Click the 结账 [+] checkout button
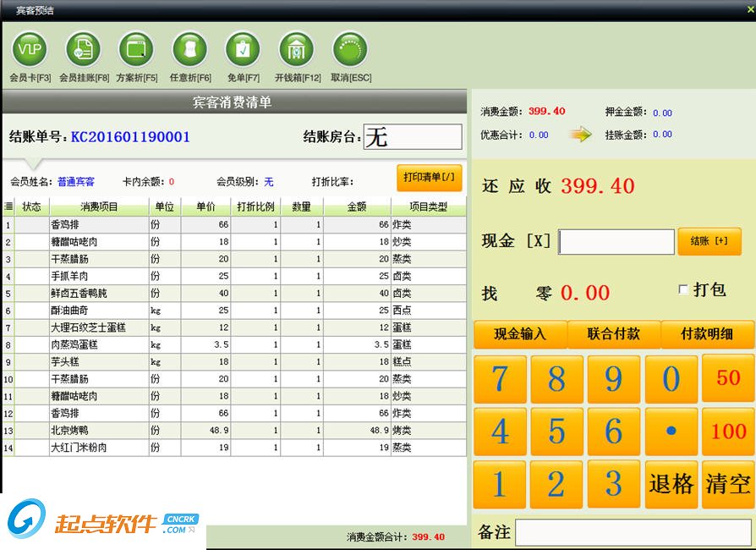Image resolution: width=756 pixels, height=550 pixels. tap(709, 241)
